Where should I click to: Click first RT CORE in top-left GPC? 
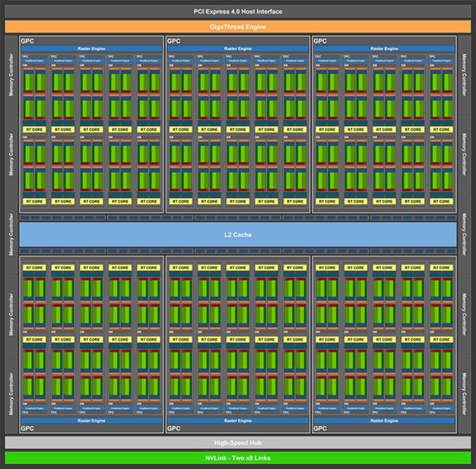(x=34, y=130)
